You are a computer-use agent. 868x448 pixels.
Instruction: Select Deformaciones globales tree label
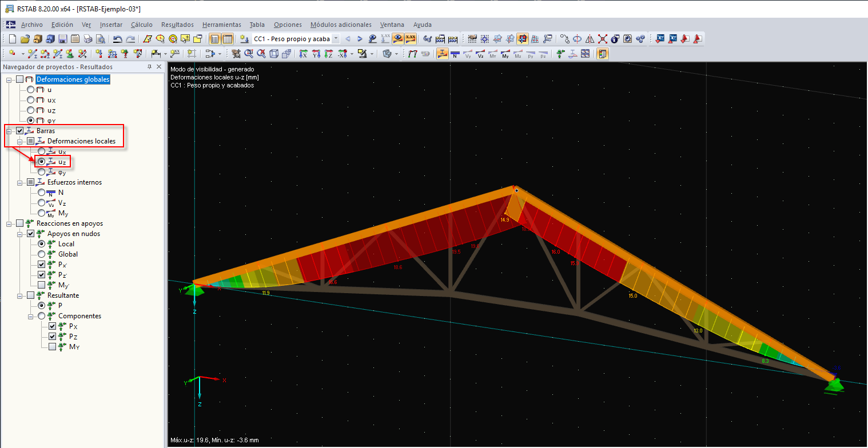[x=73, y=79]
